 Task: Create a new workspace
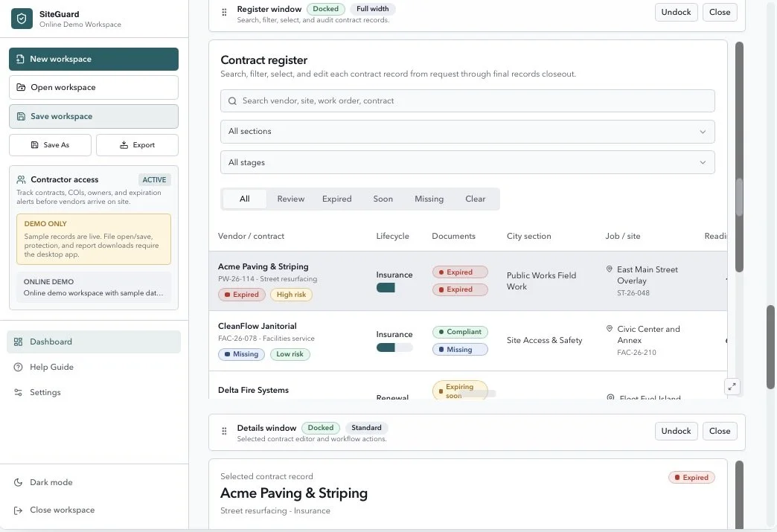pyautogui.click(x=94, y=59)
